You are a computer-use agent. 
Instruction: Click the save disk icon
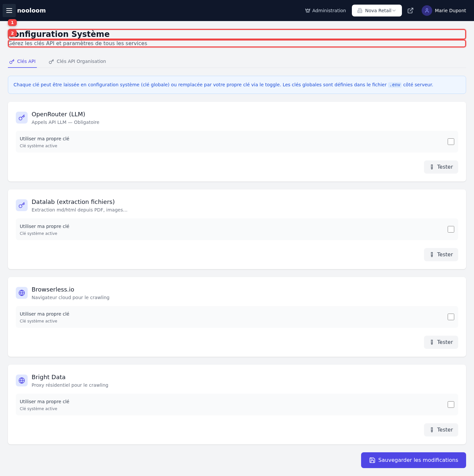click(372, 460)
